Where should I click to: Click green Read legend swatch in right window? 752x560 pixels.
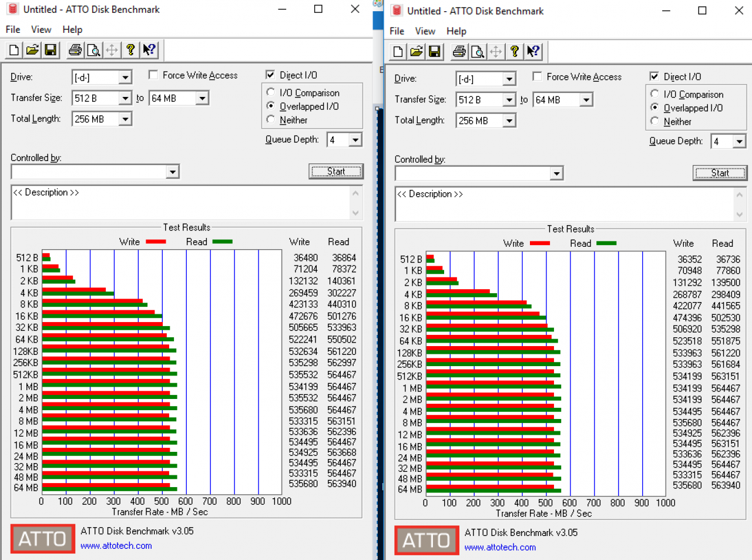607,243
